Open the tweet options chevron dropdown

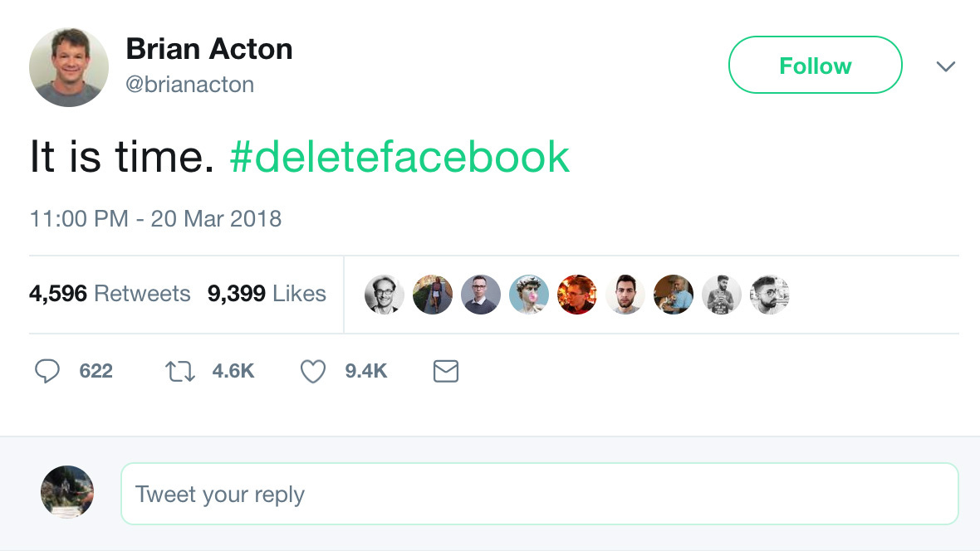[946, 66]
